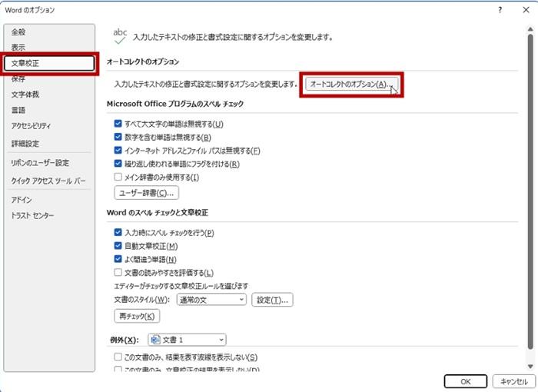This screenshot has width=538, height=392.
Task: Click the オートコレクトのオプション button
Action: click(x=351, y=84)
